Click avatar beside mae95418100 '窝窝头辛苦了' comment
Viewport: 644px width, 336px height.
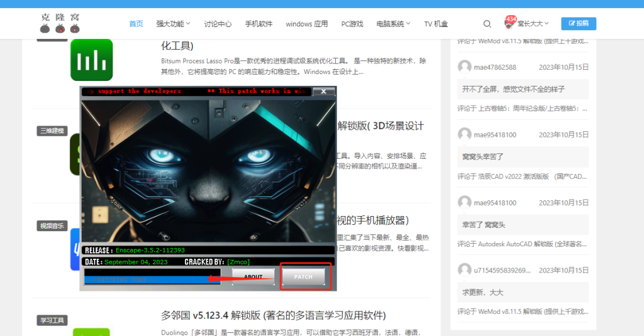point(465,134)
